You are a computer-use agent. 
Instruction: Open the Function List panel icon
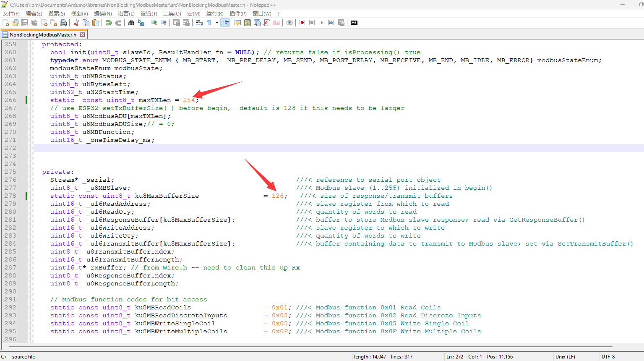tap(267, 23)
